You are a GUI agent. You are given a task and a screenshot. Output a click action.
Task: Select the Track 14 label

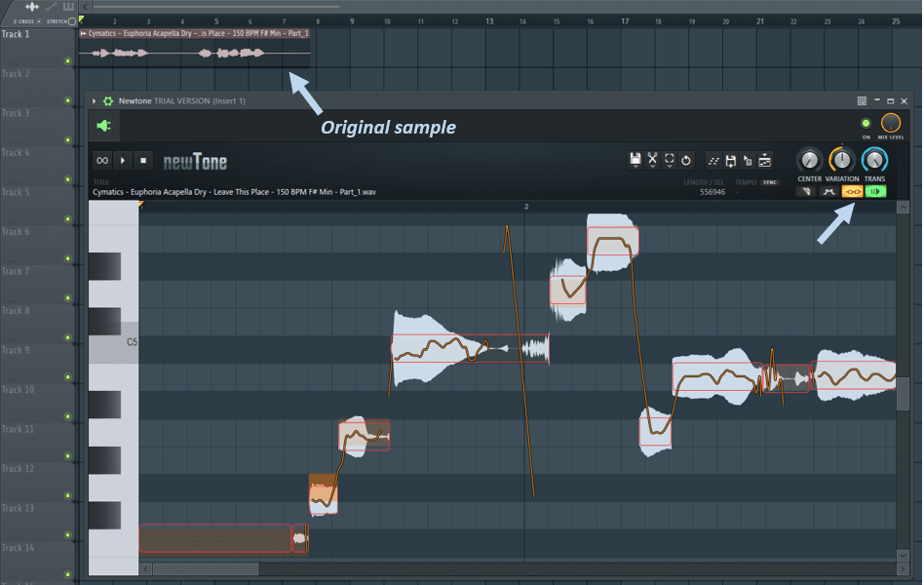tap(18, 548)
